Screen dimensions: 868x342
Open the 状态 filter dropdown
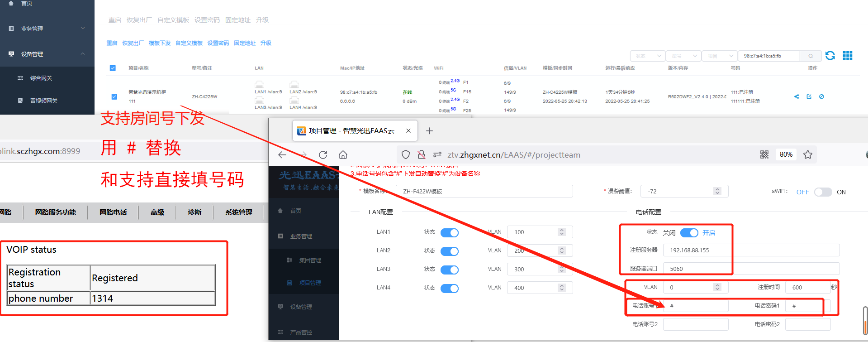point(647,56)
